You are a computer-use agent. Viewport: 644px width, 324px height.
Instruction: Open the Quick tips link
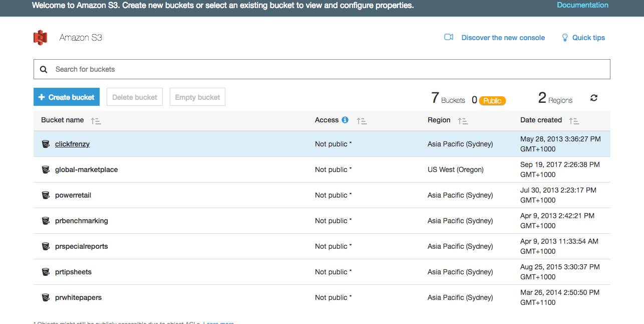coord(588,38)
